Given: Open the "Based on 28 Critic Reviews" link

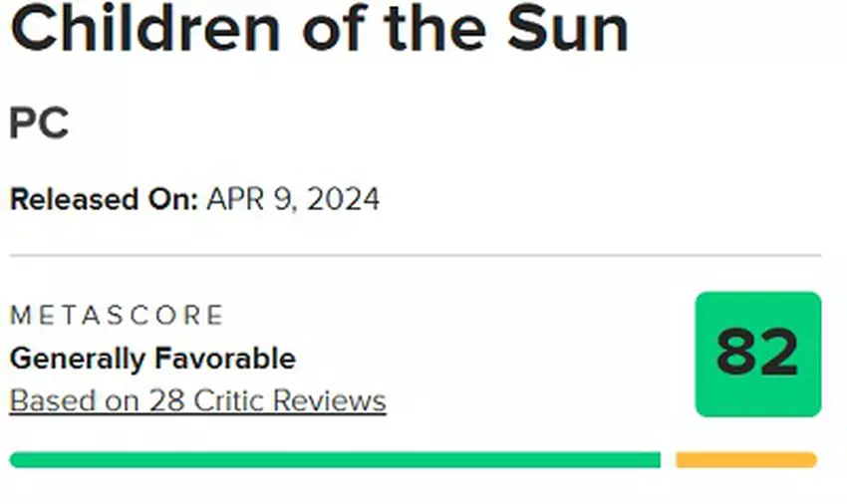Looking at the screenshot, I should click(197, 400).
